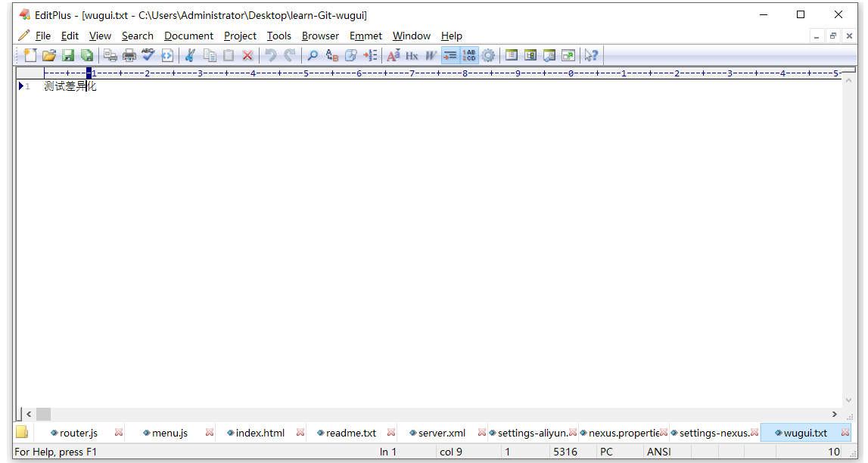Switch to the index.html document tab
Screen dimensions: 868x463
(260, 433)
